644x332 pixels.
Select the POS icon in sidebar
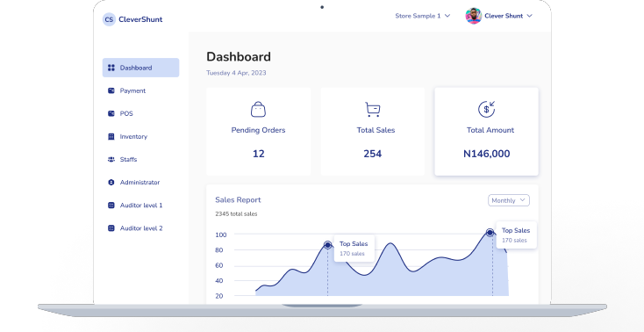click(111, 113)
